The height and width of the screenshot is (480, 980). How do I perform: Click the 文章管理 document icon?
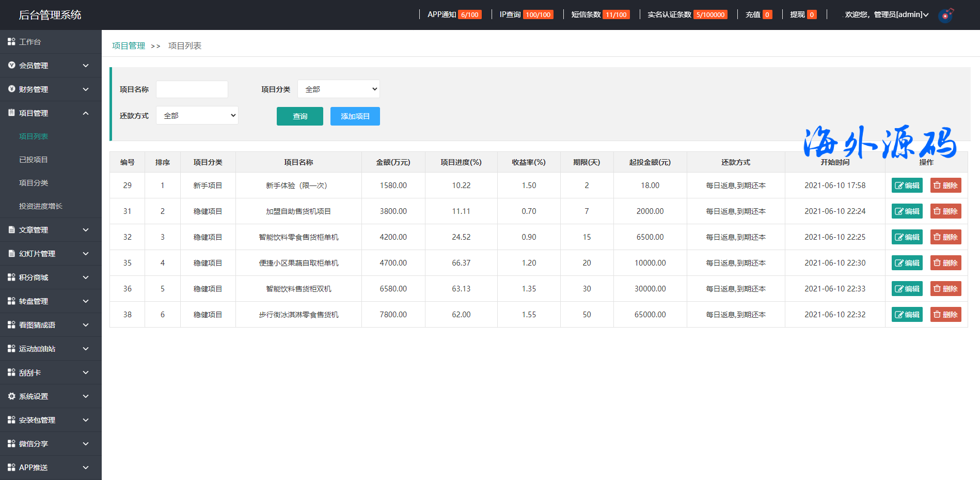[11, 230]
